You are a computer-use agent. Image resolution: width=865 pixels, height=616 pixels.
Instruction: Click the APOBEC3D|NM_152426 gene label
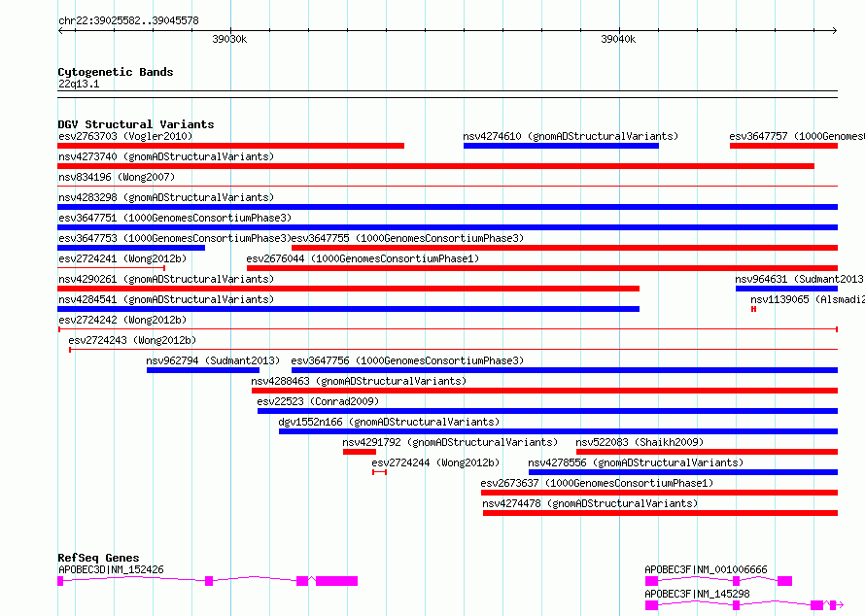111,569
